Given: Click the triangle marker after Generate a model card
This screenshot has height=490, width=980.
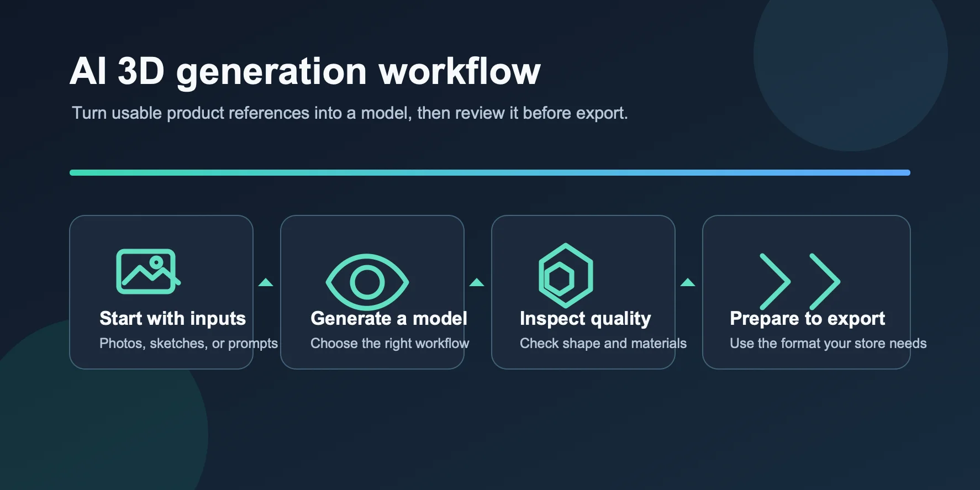Looking at the screenshot, I should coord(477,282).
